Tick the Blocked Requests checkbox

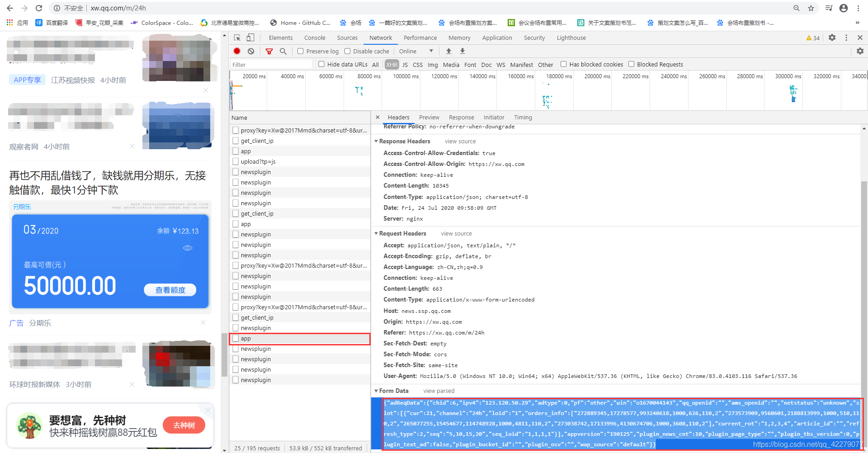click(631, 64)
